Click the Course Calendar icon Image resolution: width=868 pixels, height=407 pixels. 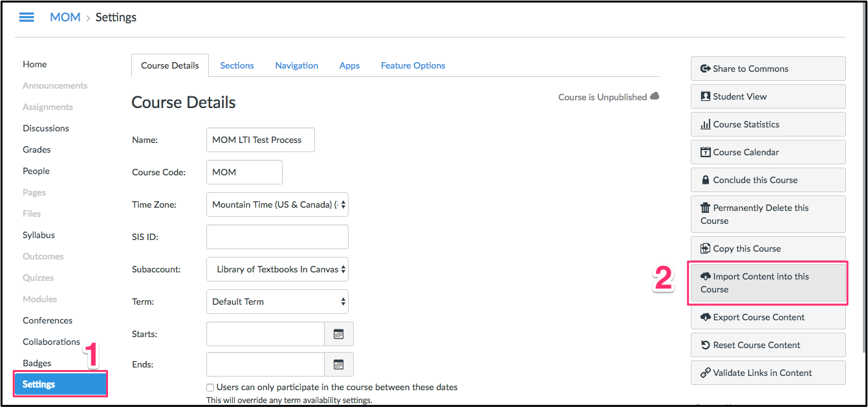705,151
